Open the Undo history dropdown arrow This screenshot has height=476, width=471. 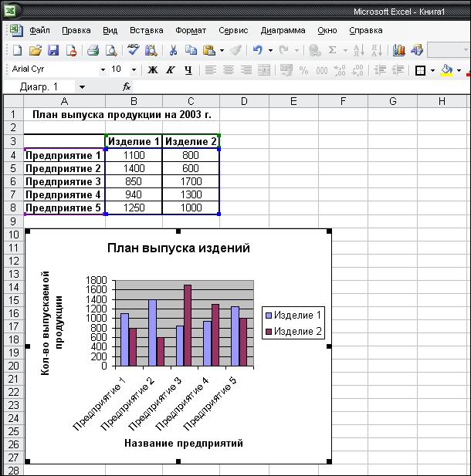pos(270,50)
